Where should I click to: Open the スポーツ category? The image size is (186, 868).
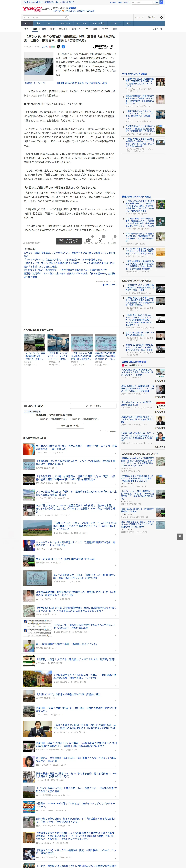point(76,29)
